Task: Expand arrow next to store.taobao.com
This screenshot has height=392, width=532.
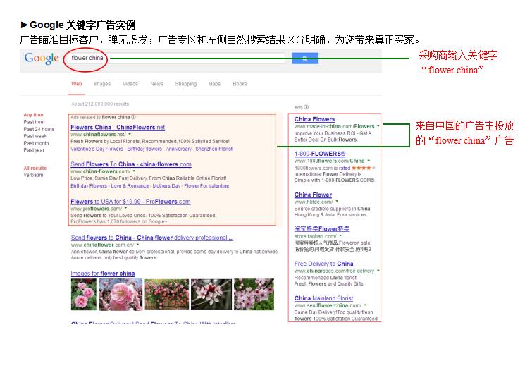Action: [340, 236]
